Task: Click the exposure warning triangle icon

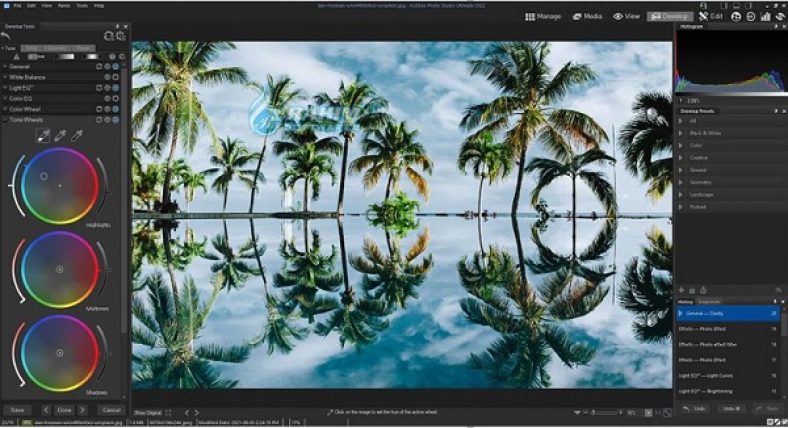Action: tap(17, 57)
